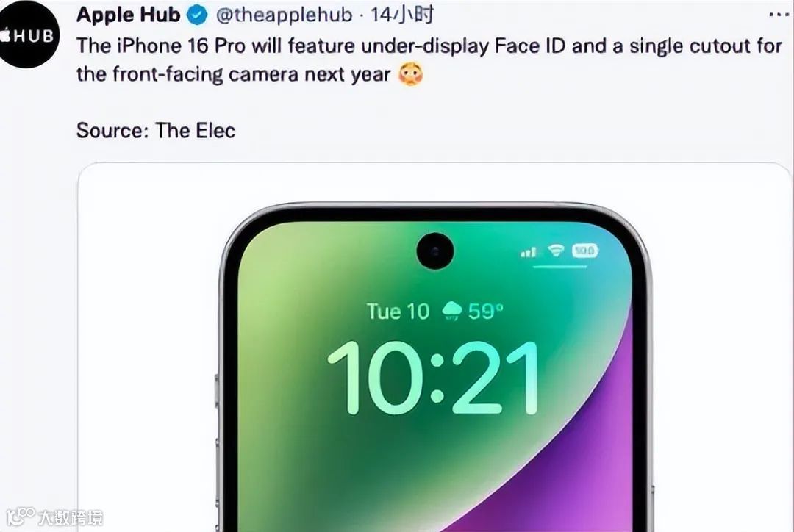Open the Apple Hub display name
The height and width of the screenshot is (532, 794).
128,15
